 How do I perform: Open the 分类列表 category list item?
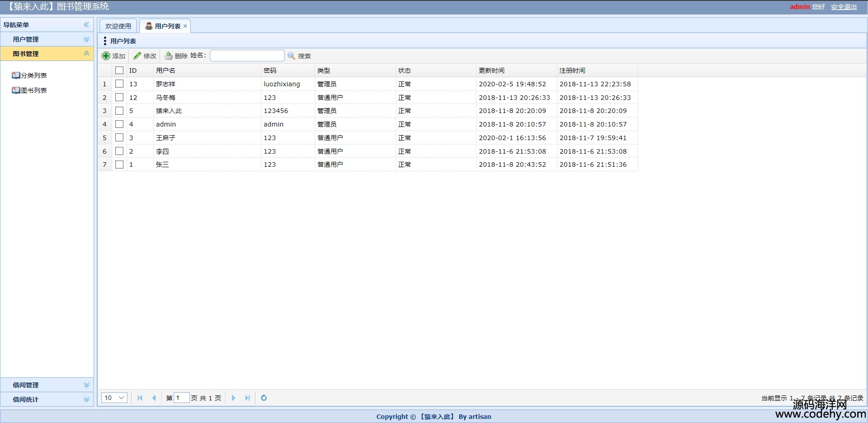point(33,75)
